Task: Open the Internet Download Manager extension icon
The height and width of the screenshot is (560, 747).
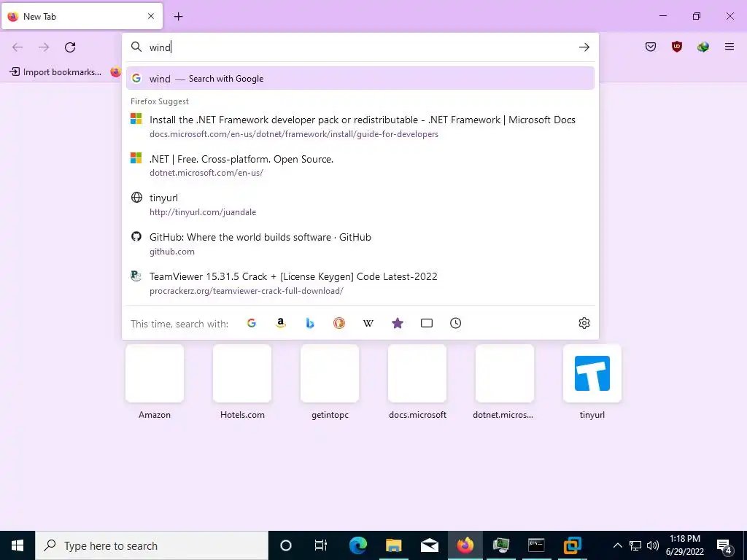Action: click(x=703, y=47)
